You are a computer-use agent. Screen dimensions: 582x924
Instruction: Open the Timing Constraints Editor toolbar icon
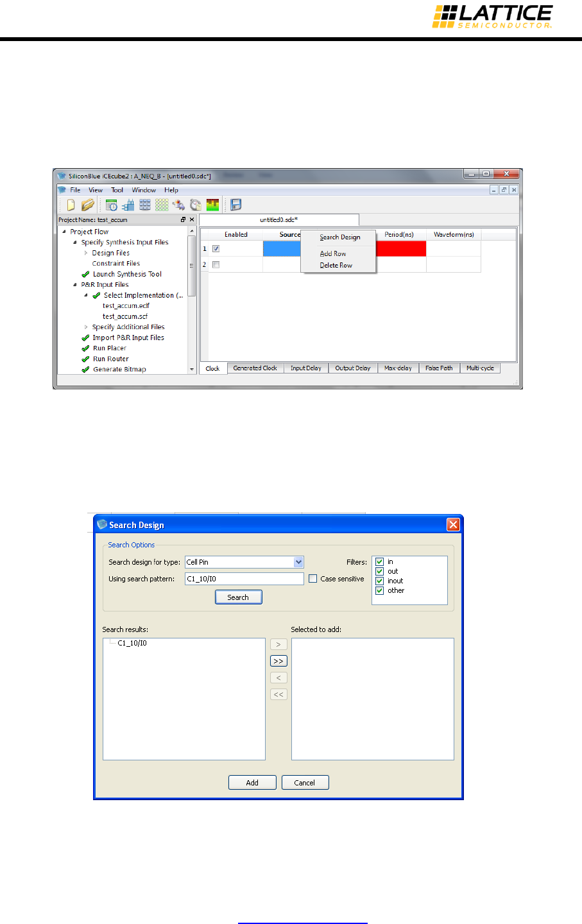(112, 205)
